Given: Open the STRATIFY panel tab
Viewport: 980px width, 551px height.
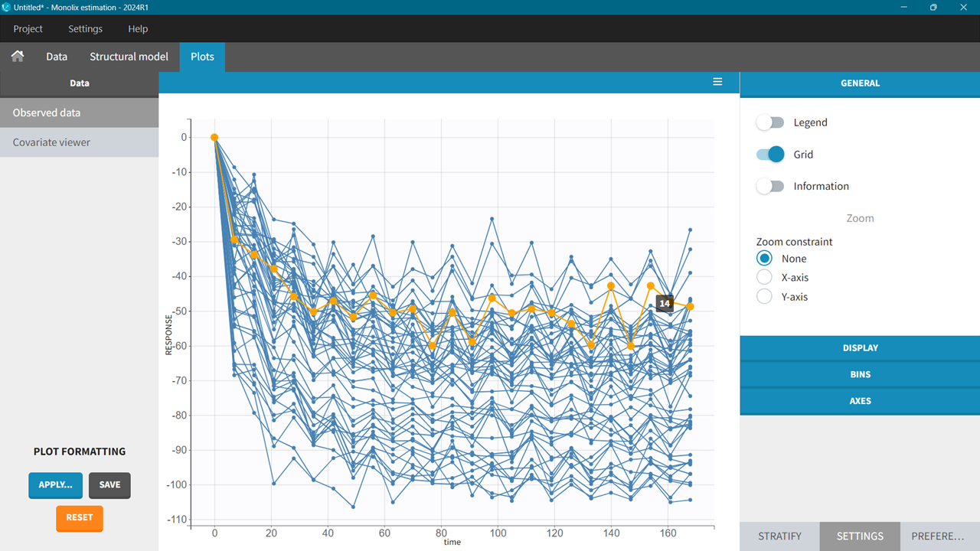Looking at the screenshot, I should coord(779,536).
